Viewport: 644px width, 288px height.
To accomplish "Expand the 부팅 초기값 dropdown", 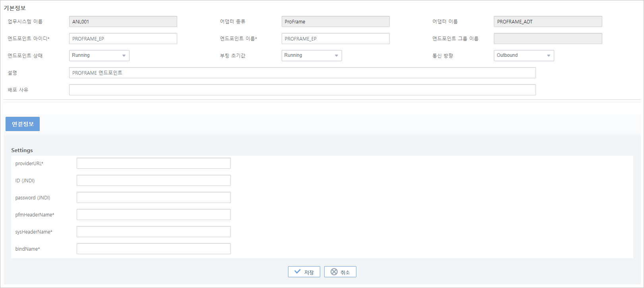I will pos(311,56).
